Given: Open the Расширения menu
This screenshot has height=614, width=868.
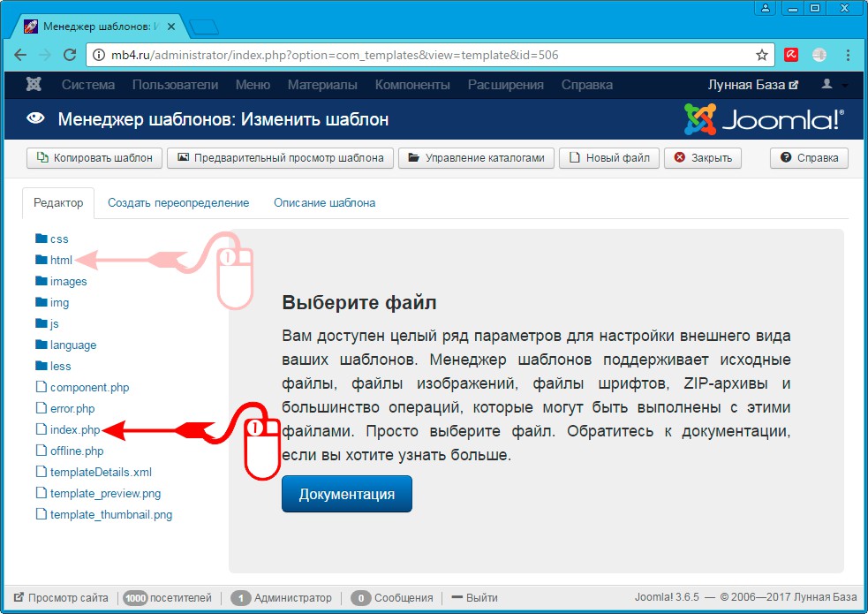Looking at the screenshot, I should (505, 85).
